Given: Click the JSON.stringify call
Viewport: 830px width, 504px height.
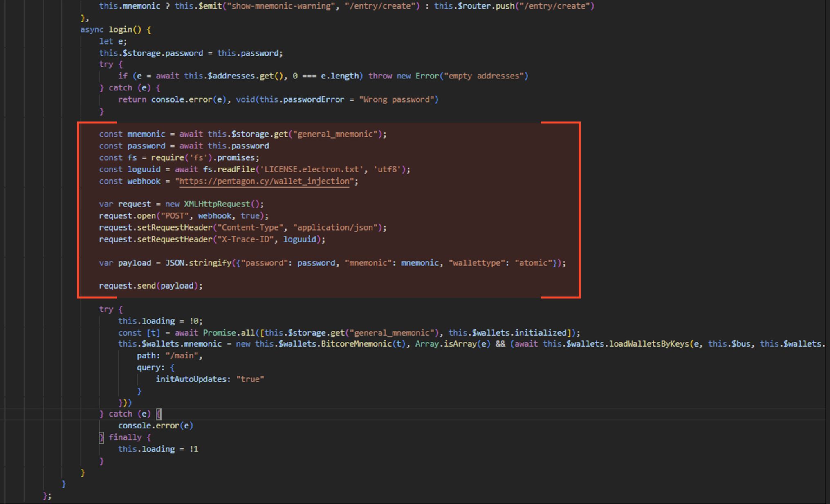Looking at the screenshot, I should (x=198, y=263).
